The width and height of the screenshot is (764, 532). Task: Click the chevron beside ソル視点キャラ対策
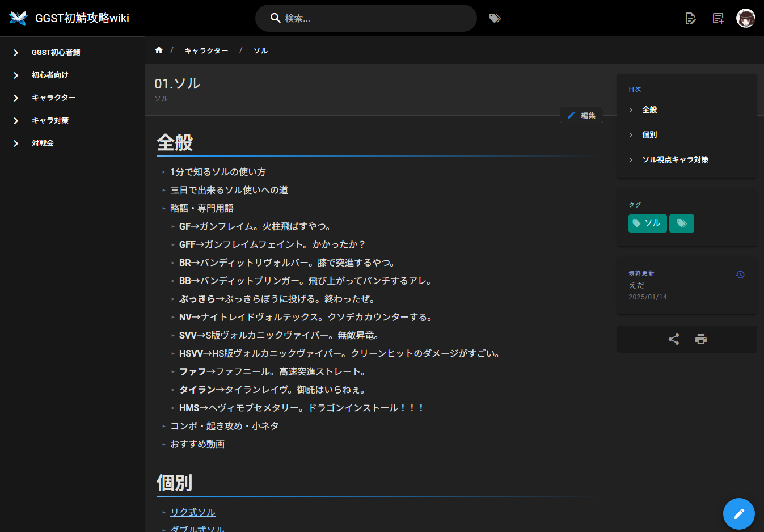coord(631,159)
